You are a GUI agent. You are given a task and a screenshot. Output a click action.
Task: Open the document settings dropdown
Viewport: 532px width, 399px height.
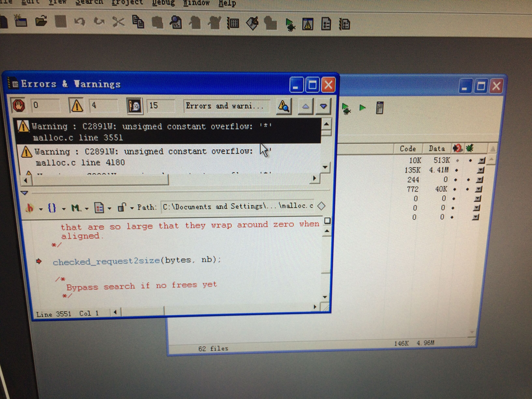(103, 207)
